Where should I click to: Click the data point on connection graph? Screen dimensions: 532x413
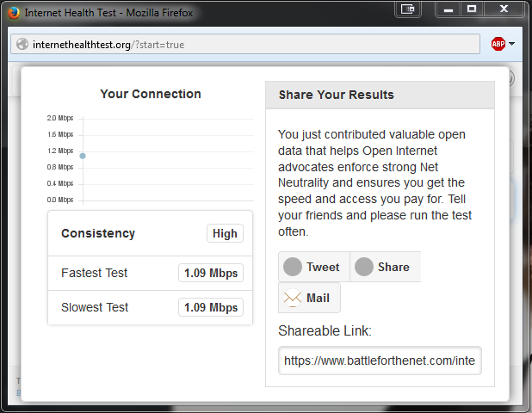(x=83, y=156)
